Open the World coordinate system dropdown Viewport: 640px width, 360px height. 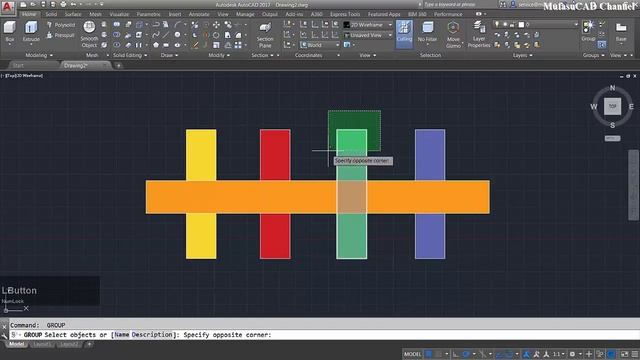click(x=319, y=45)
